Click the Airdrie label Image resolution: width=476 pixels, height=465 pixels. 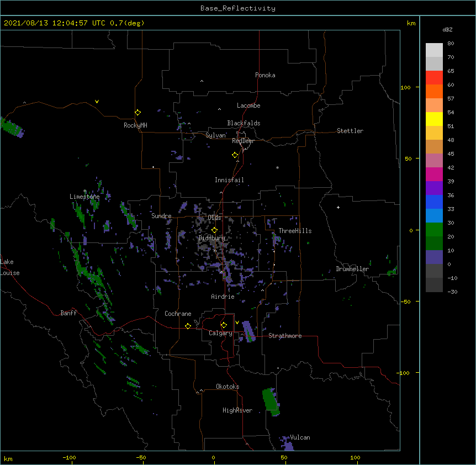[x=223, y=297]
